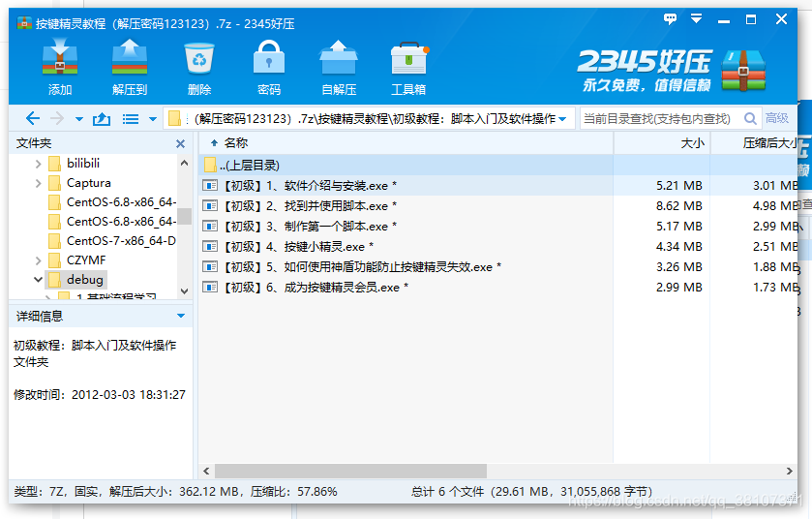The image size is (812, 519).
Task: Click icon of file 6、成为按键精灵会员.exe
Action: click(210, 287)
